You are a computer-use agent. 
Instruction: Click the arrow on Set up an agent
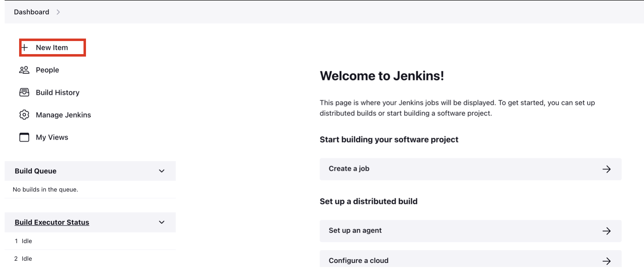click(x=606, y=231)
